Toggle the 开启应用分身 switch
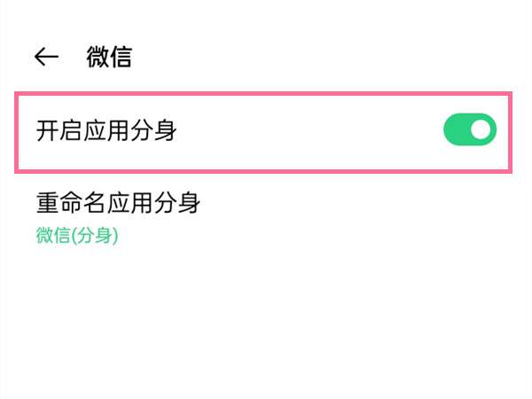This screenshot has height=399, width=532. [469, 131]
